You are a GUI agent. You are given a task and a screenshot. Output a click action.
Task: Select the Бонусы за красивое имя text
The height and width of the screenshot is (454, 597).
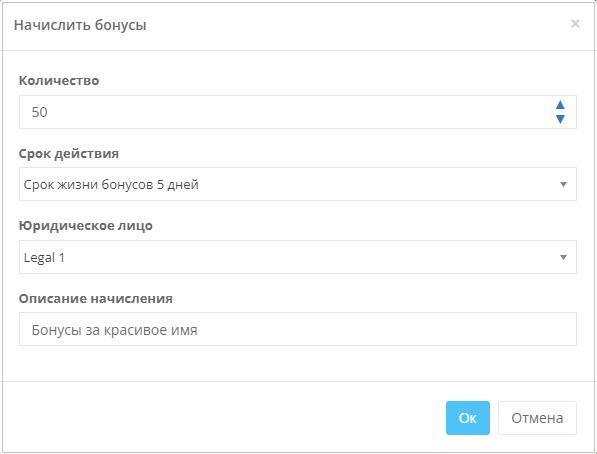tap(115, 330)
